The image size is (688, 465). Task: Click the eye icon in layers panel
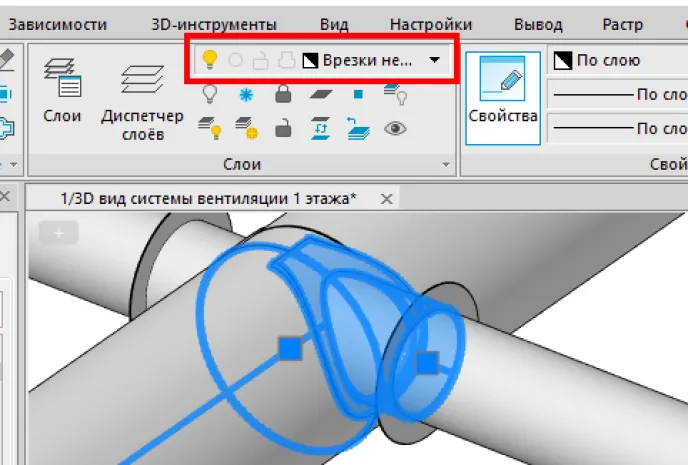pos(395,129)
